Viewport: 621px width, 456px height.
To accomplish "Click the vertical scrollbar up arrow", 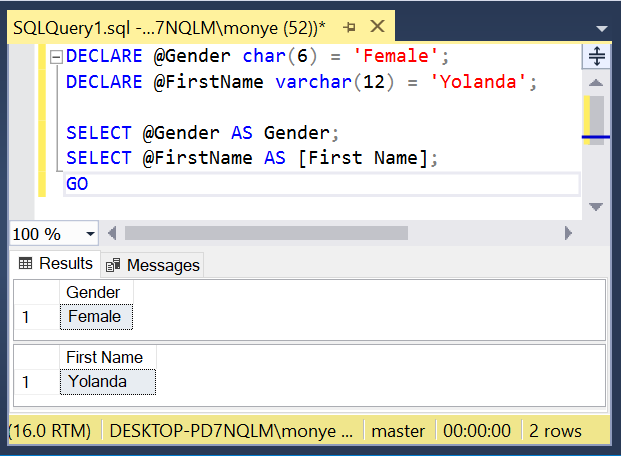I will coord(596,83).
